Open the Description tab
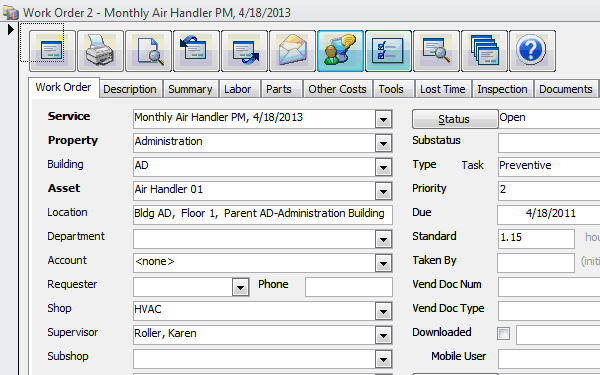The width and height of the screenshot is (600, 375). pyautogui.click(x=130, y=89)
